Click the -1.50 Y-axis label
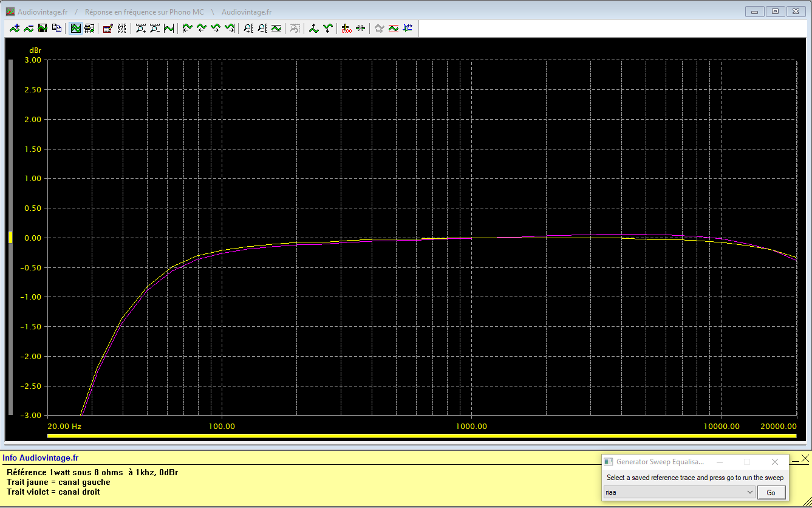812x508 pixels. click(32, 327)
